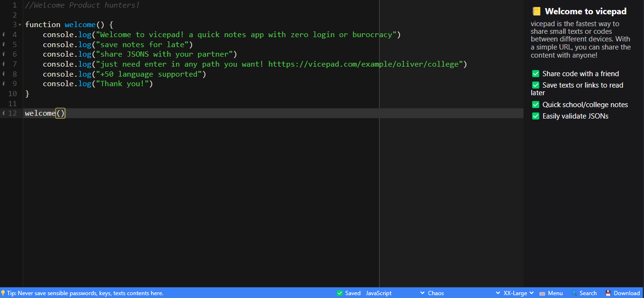The width and height of the screenshot is (644, 298).
Task: Collapse the welcome function fold arrow on line 3
Action: pyautogui.click(x=20, y=25)
